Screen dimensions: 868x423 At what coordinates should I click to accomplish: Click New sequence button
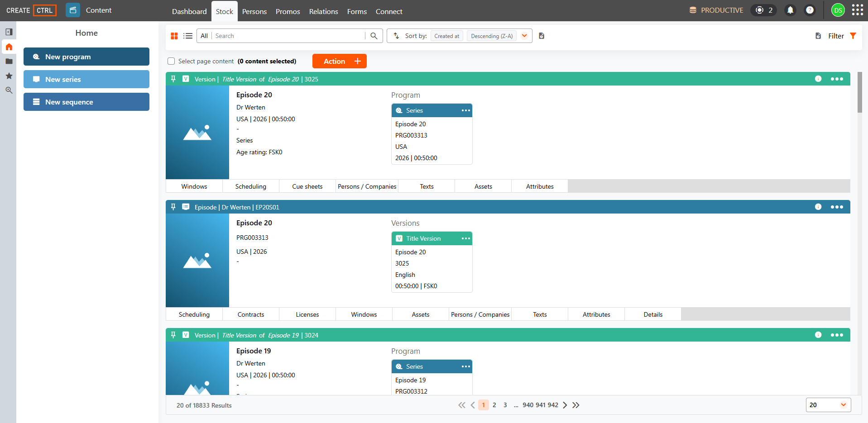[86, 102]
